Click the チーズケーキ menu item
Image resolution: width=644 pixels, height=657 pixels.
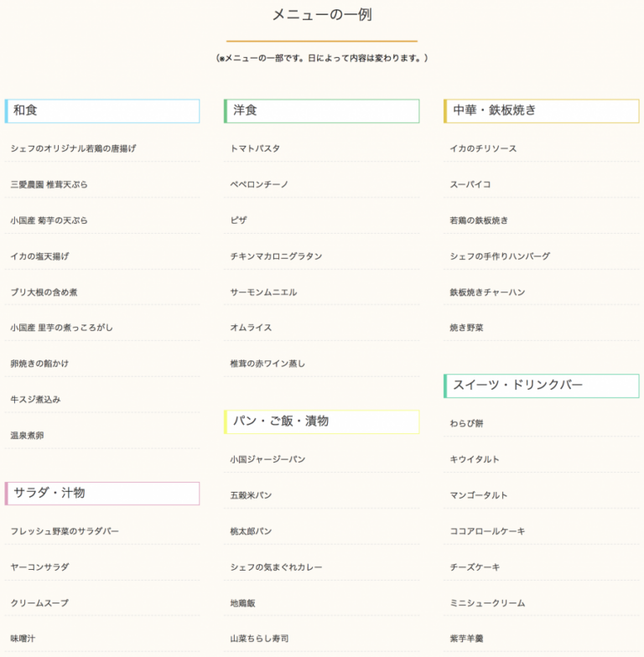(475, 567)
